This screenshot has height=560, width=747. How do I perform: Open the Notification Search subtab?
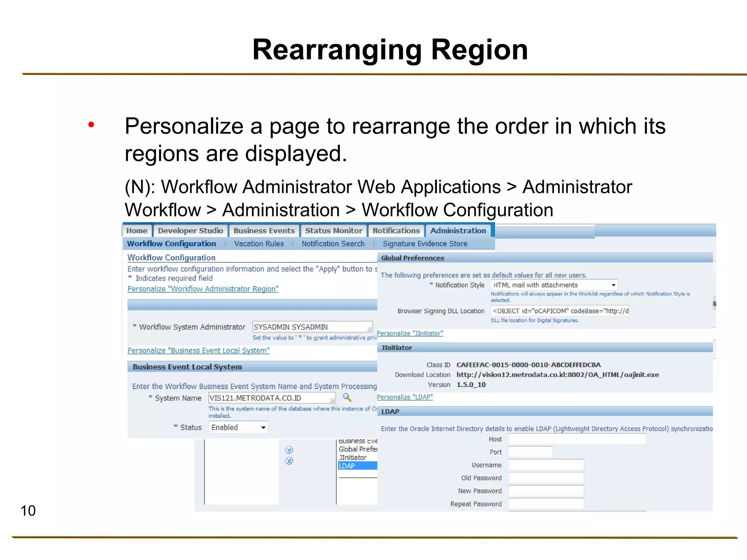tap(333, 244)
